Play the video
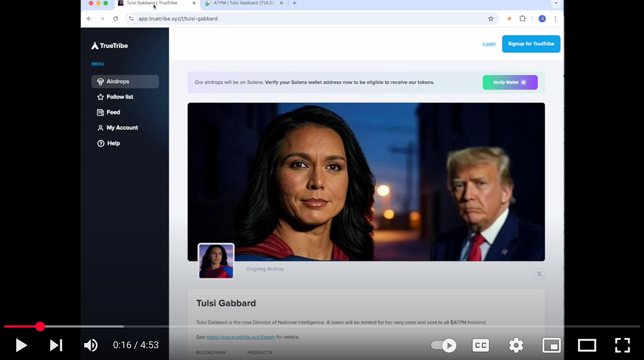644x360 pixels. pyautogui.click(x=21, y=345)
